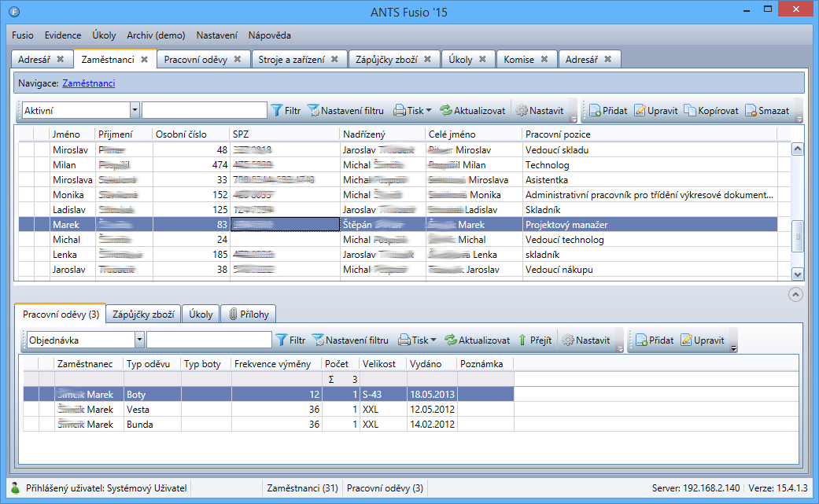Sort by Nadřízený column header

pos(383,134)
